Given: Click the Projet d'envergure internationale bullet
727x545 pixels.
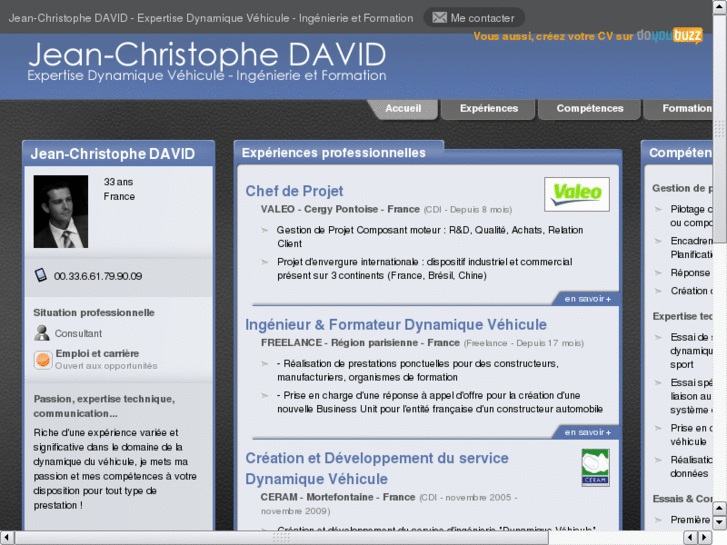Looking at the screenshot, I should click(x=425, y=269).
